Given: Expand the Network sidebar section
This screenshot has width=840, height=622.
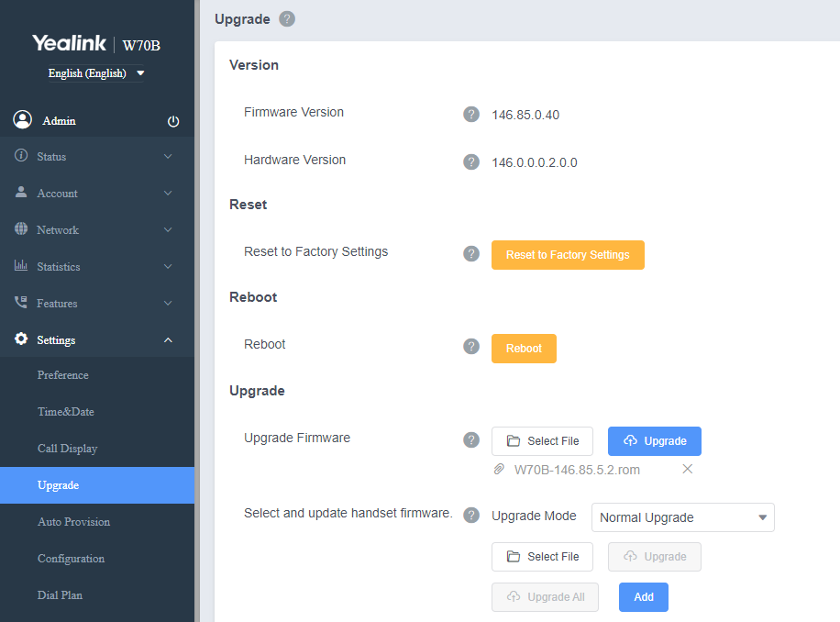Looking at the screenshot, I should [x=97, y=230].
